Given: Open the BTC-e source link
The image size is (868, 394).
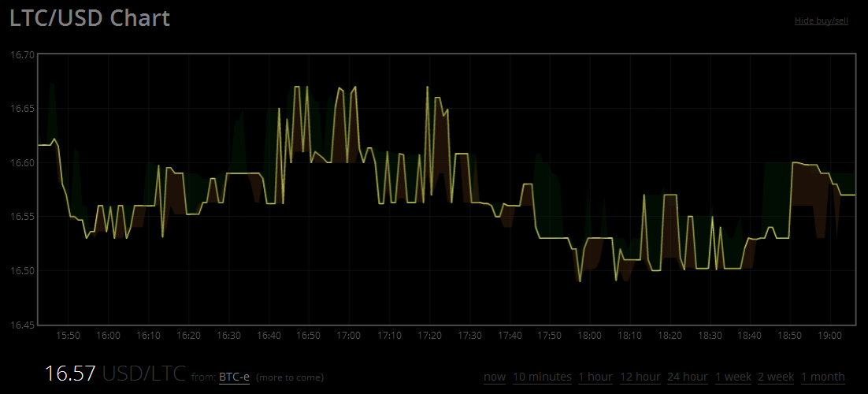Looking at the screenshot, I should point(234,377).
